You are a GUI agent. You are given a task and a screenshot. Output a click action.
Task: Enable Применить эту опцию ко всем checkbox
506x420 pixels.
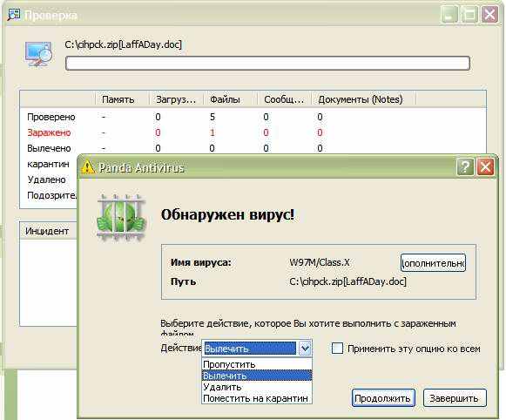click(x=337, y=349)
